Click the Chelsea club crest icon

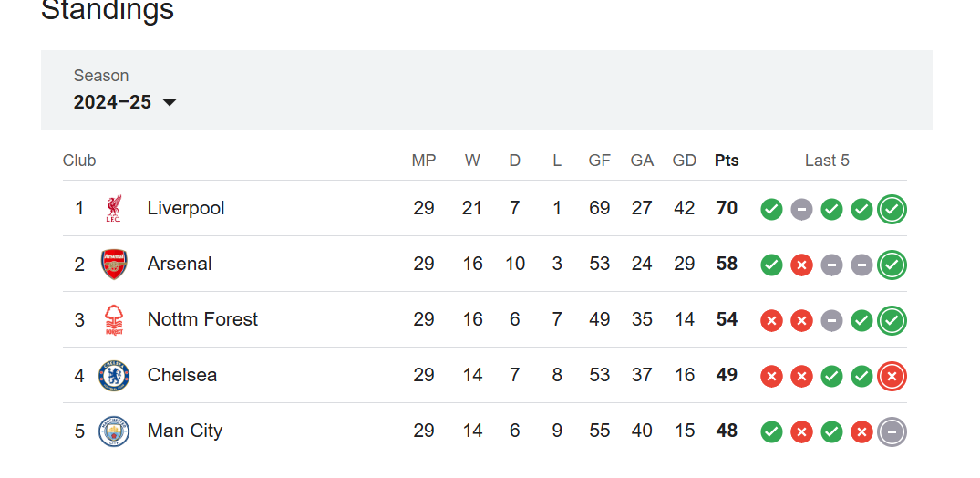pos(114,376)
